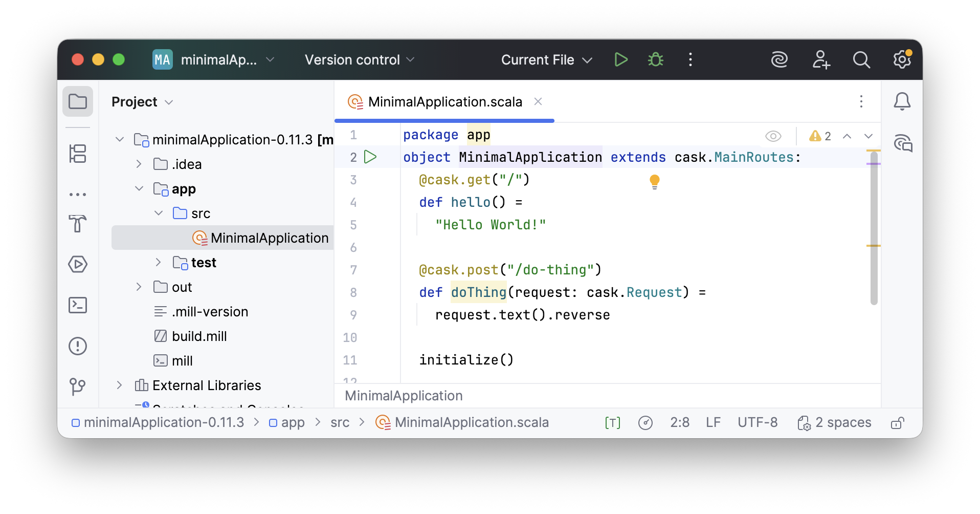This screenshot has height=514, width=980.
Task: Run MinimalApplication via the line 2 gutter icon
Action: 370,157
